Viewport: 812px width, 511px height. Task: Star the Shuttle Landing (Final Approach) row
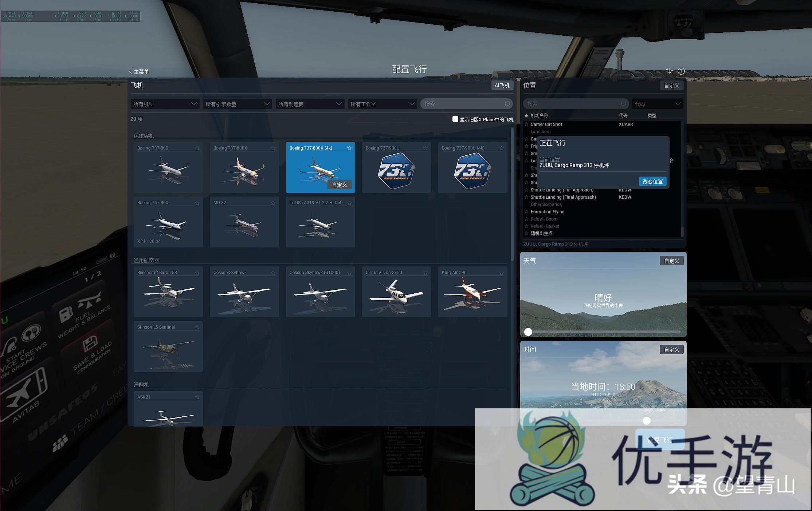coord(526,197)
